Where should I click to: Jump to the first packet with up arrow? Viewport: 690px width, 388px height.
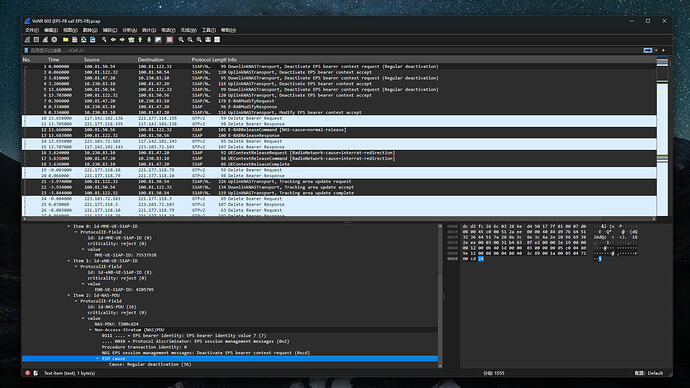[140, 40]
